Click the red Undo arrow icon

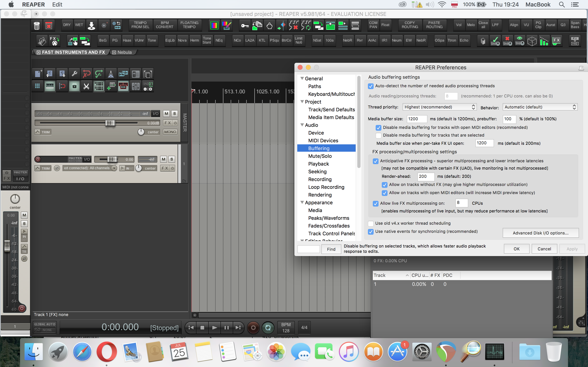tap(87, 74)
